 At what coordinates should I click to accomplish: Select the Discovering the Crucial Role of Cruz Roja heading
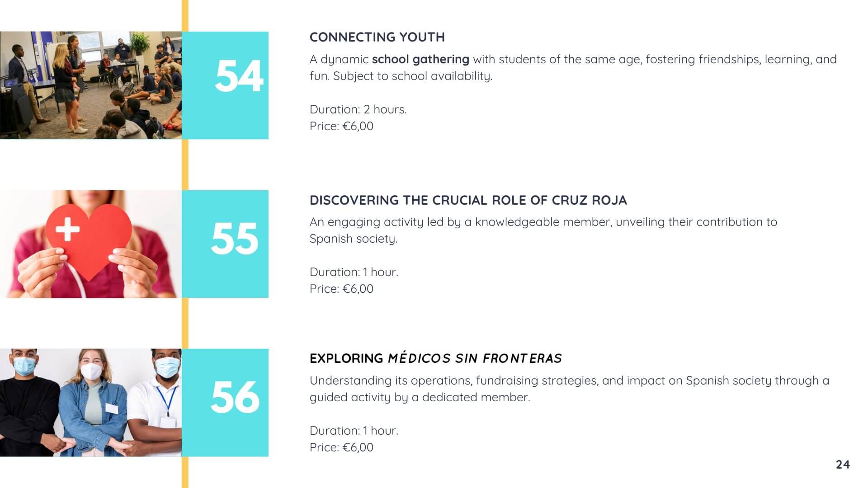(x=468, y=200)
